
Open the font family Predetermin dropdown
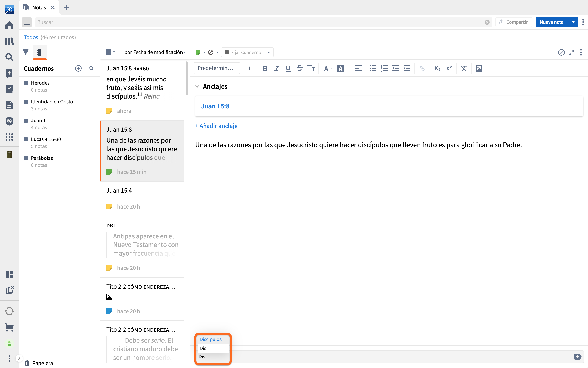click(217, 68)
